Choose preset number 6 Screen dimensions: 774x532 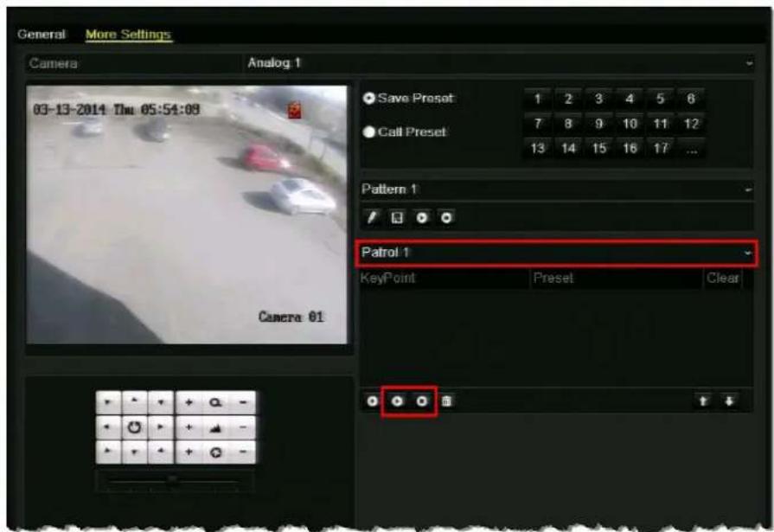691,99
